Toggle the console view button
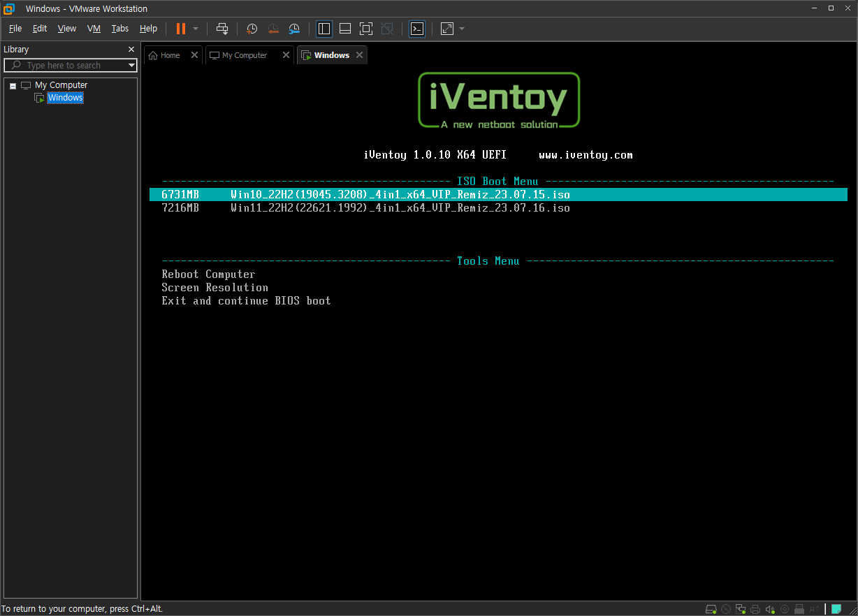Screen dimensions: 858x616 pos(417,29)
